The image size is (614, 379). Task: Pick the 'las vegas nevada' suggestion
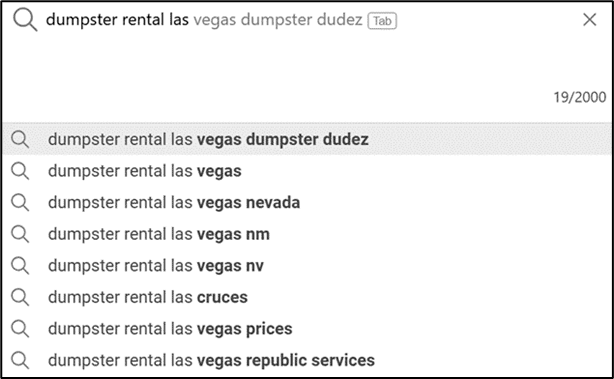coord(307,203)
